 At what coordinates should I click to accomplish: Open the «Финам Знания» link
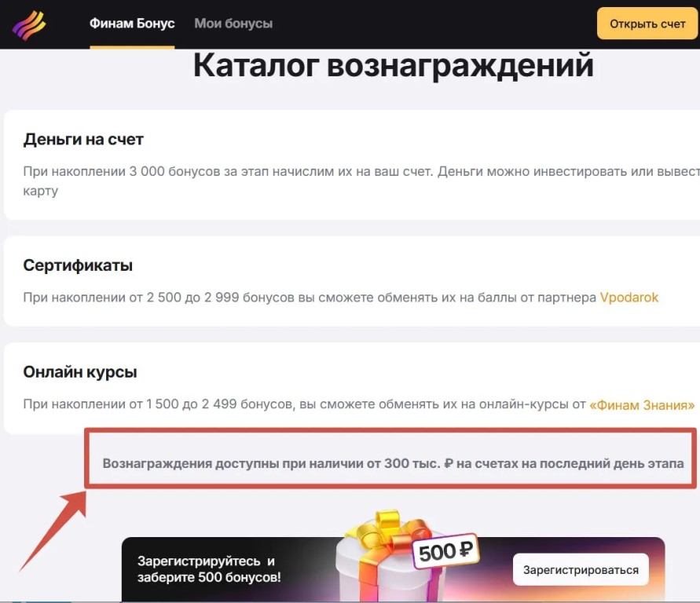coord(642,404)
